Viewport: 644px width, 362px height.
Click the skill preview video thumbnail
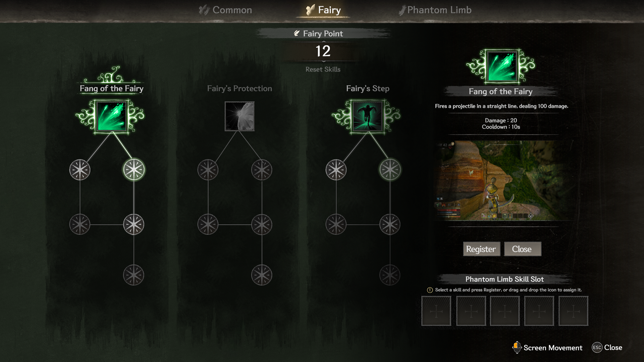[503, 180]
